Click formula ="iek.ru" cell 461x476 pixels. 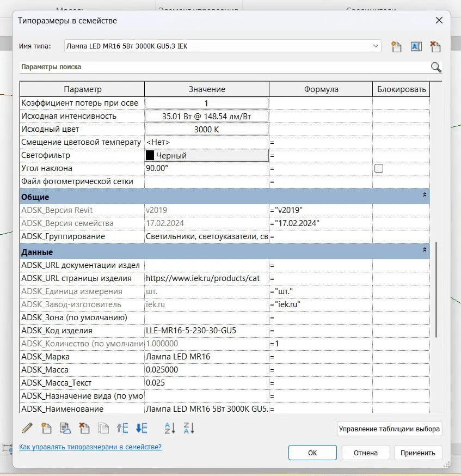pos(321,304)
